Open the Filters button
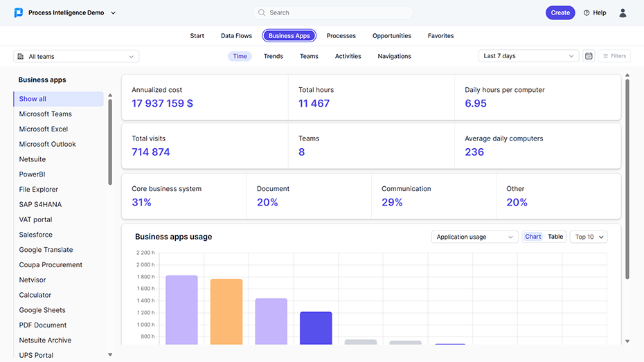Screen dimensions: 644x362 614,56
